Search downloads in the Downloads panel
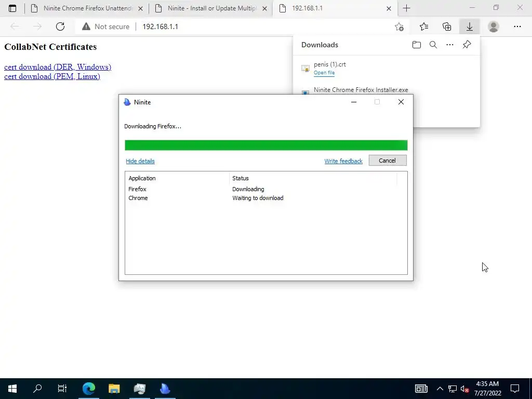 point(433,45)
